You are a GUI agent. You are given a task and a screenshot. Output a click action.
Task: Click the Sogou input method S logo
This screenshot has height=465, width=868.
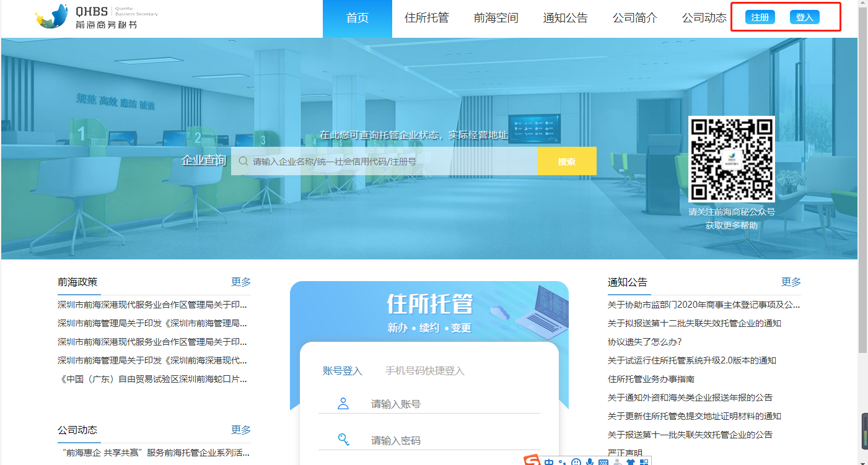click(x=532, y=461)
